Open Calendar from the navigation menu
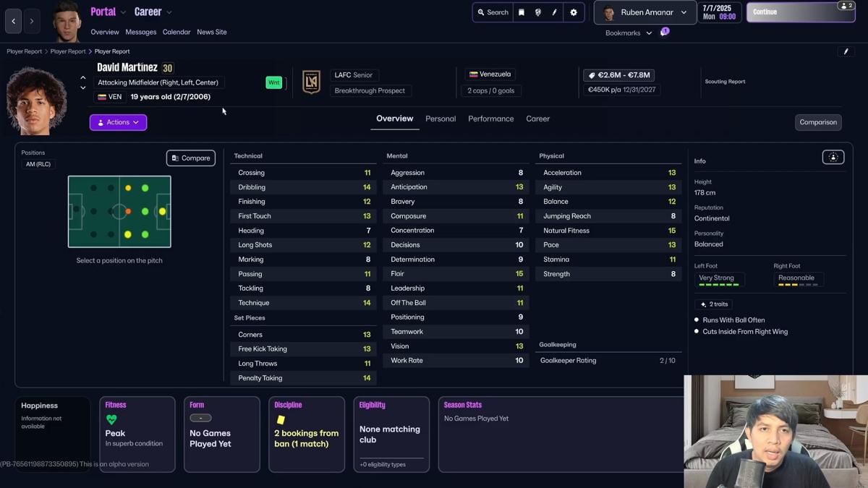This screenshot has width=868, height=488. (176, 32)
